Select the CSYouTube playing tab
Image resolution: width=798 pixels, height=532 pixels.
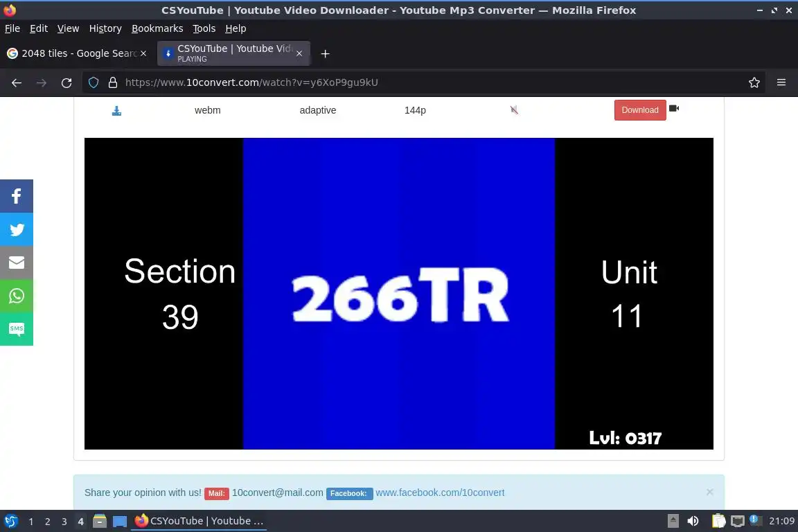[x=233, y=53]
